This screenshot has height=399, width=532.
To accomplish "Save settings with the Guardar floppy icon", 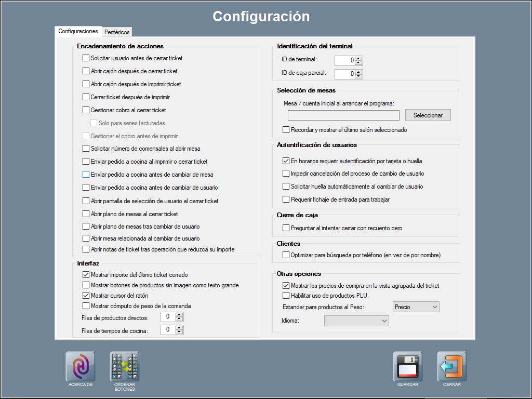I will [407, 367].
